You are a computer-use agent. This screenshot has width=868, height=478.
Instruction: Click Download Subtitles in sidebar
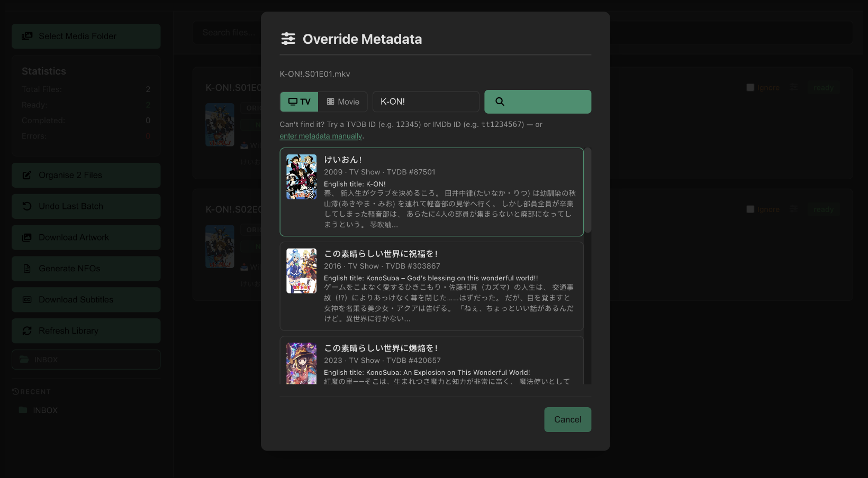86,300
